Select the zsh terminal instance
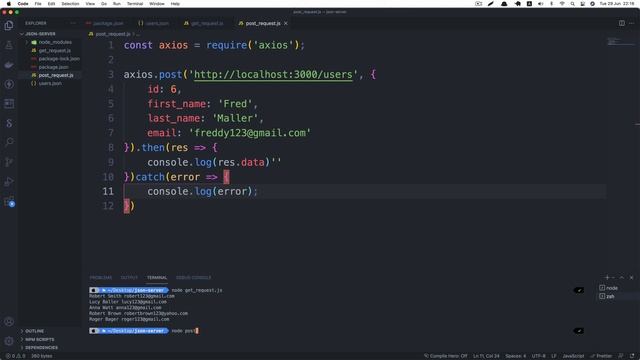 coord(609,296)
